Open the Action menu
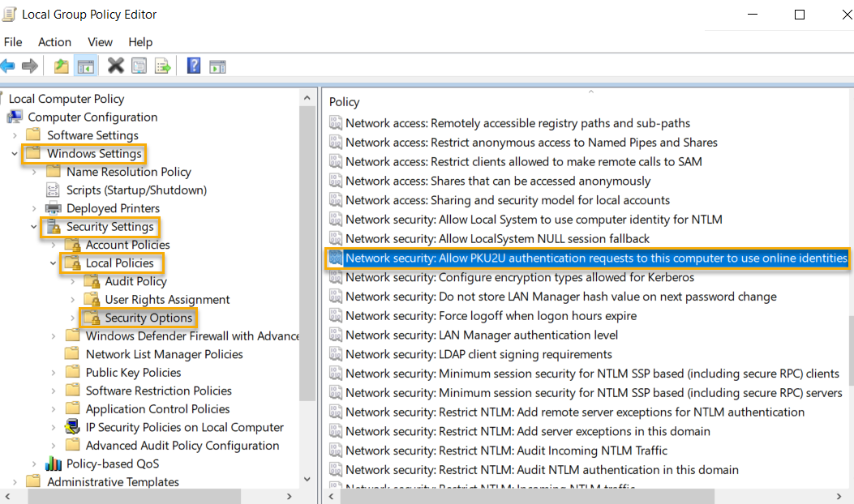Viewport: 854px width, 504px height. click(54, 42)
